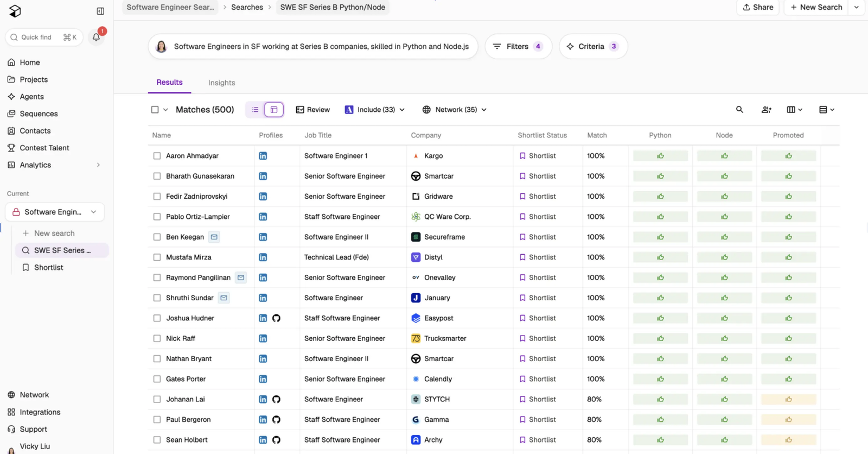Click the email icon beside Ben Keegan

[214, 237]
